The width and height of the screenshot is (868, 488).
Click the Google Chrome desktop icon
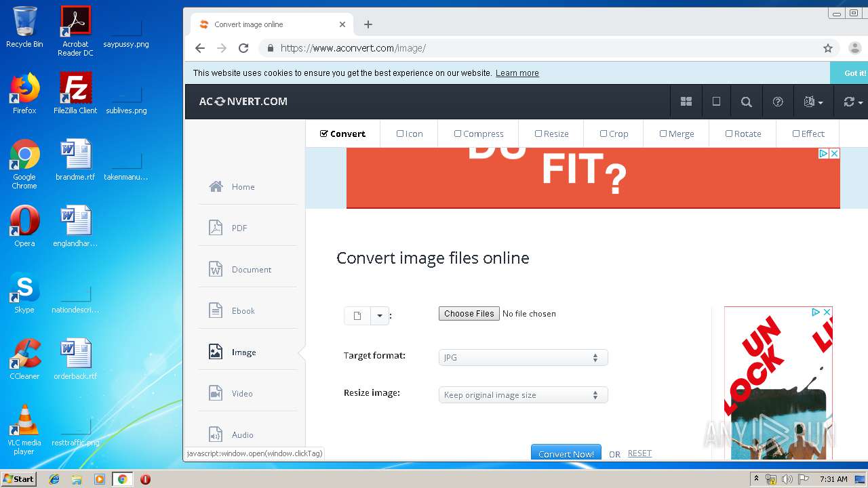24,164
